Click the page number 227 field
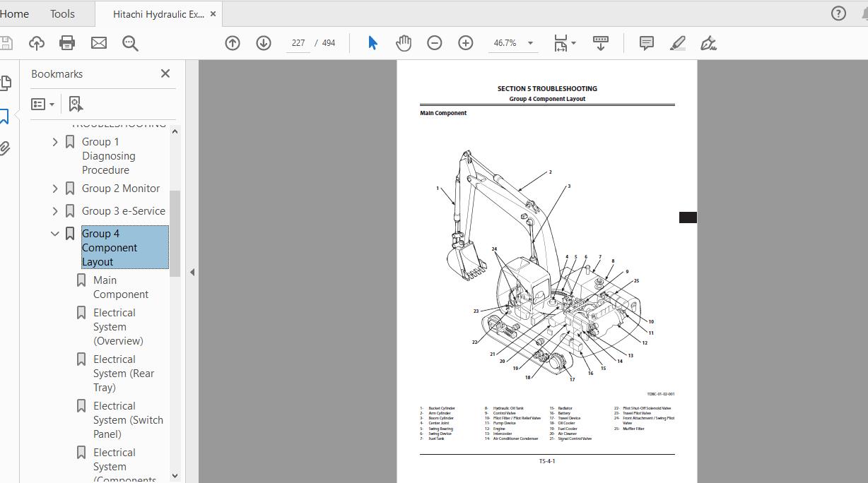 click(x=298, y=43)
